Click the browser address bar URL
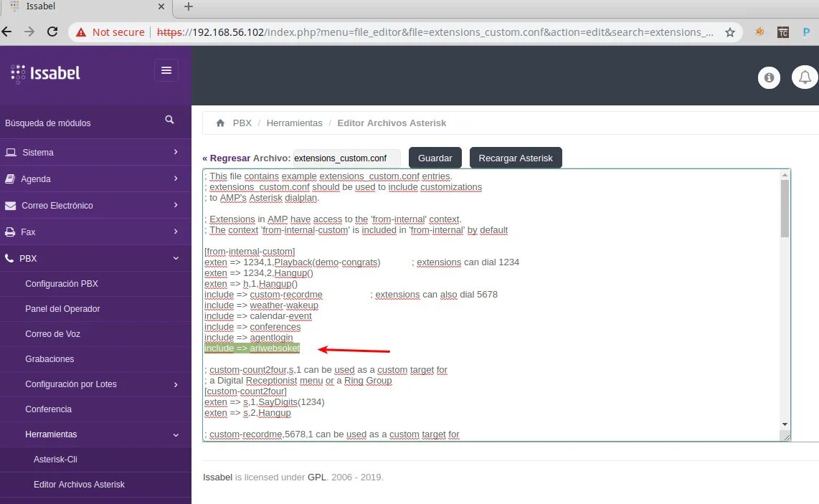Image resolution: width=819 pixels, height=504 pixels. click(435, 32)
